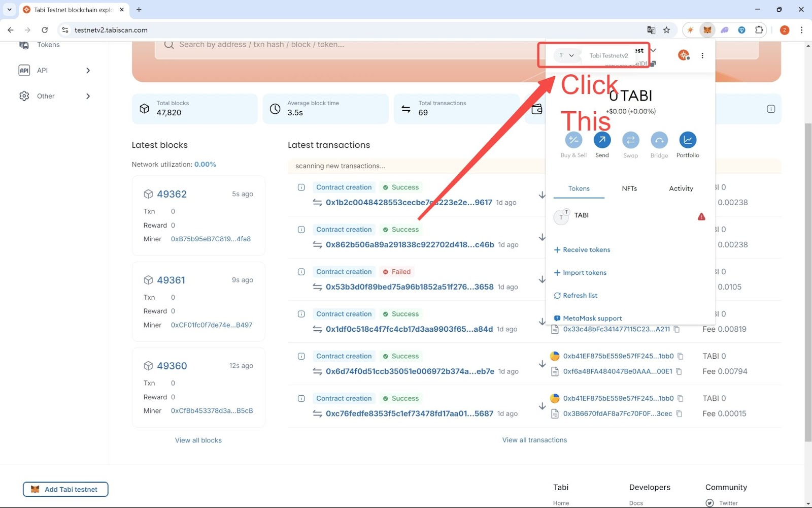Open MetaMask network selector Tabi Testnetv2

click(567, 55)
